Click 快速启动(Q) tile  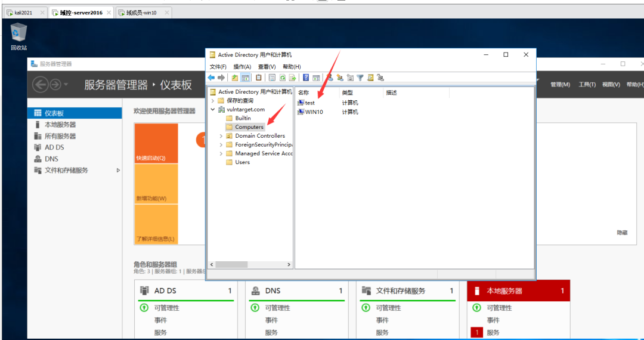tap(156, 143)
